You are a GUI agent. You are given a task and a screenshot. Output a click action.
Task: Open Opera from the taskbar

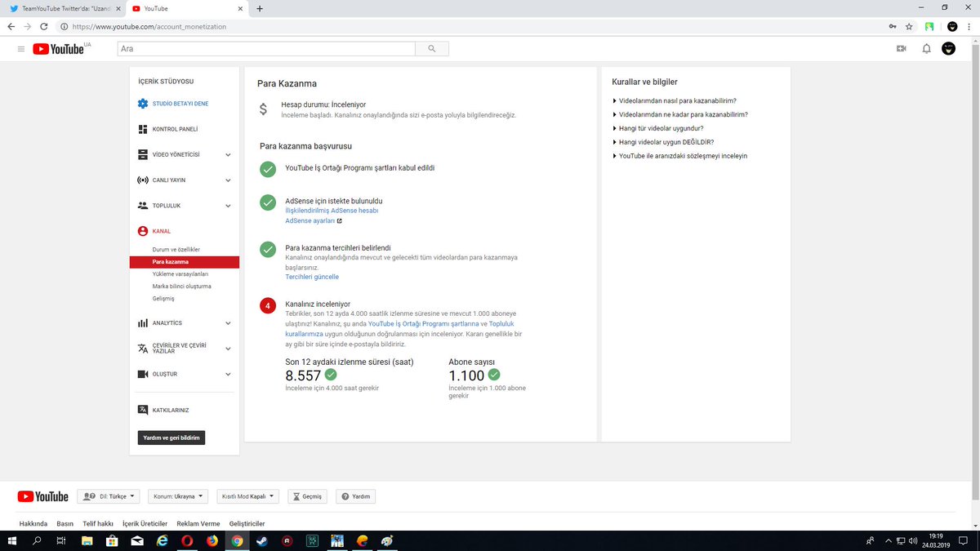[x=187, y=540]
